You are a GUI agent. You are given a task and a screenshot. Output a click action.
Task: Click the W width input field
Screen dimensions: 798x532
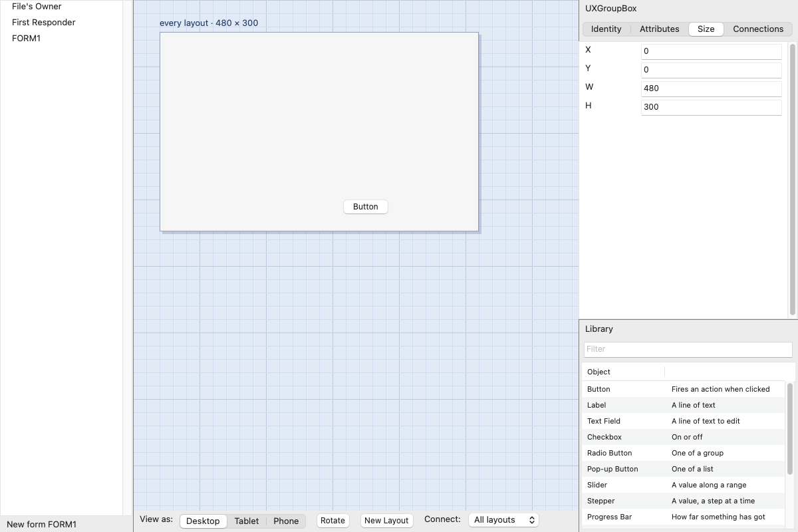coord(711,88)
